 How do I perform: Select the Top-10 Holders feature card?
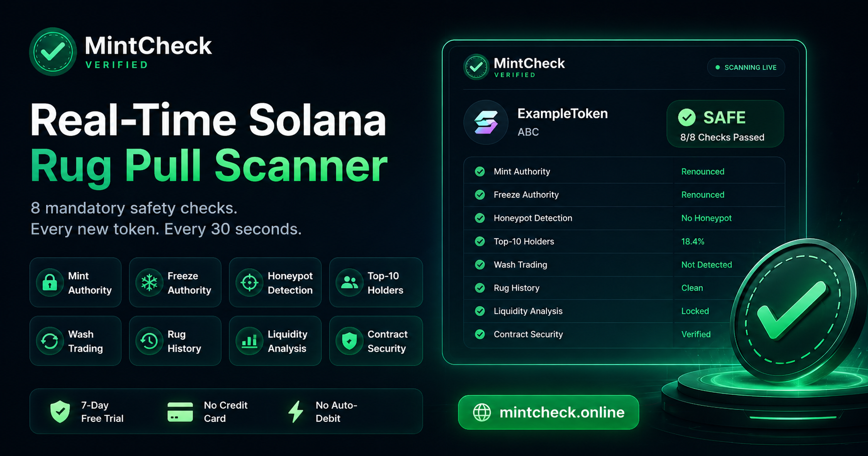(376, 282)
